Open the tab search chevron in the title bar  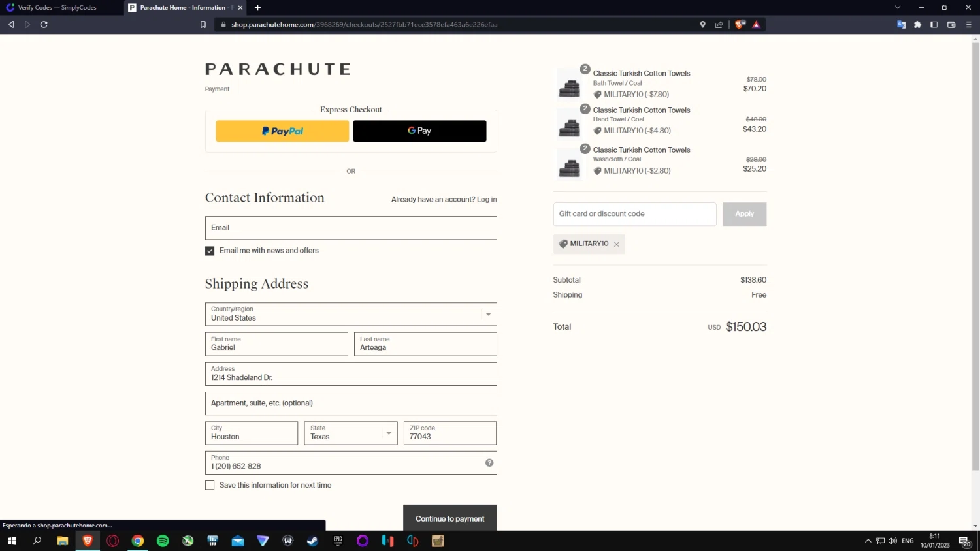898,7
